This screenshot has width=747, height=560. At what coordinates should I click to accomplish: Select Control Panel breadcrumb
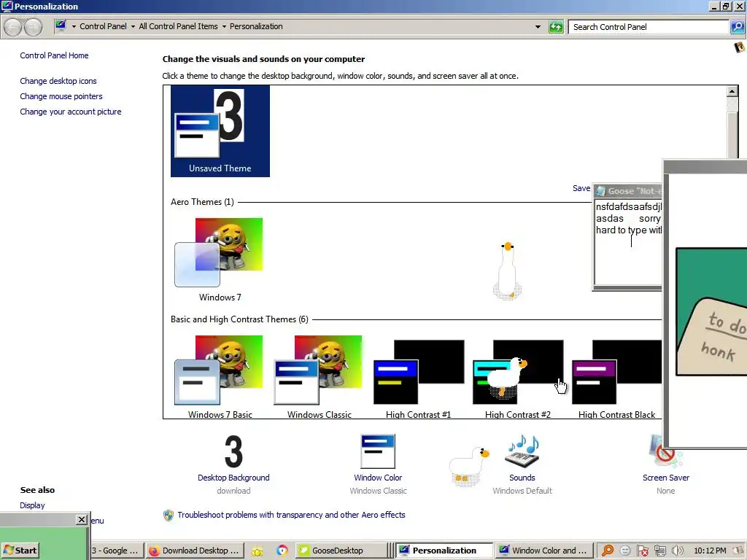(104, 26)
